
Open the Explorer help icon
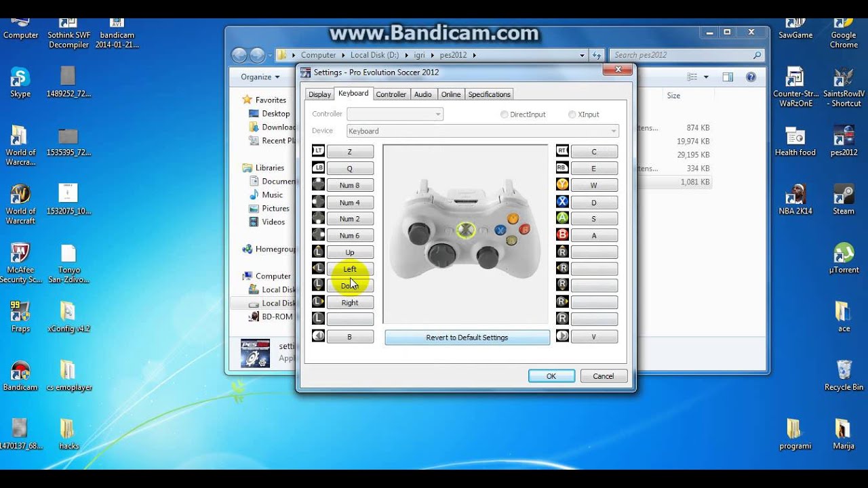[x=751, y=77]
